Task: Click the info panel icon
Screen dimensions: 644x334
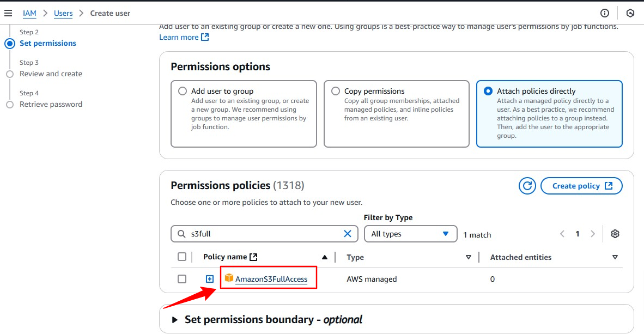Action: [x=604, y=13]
